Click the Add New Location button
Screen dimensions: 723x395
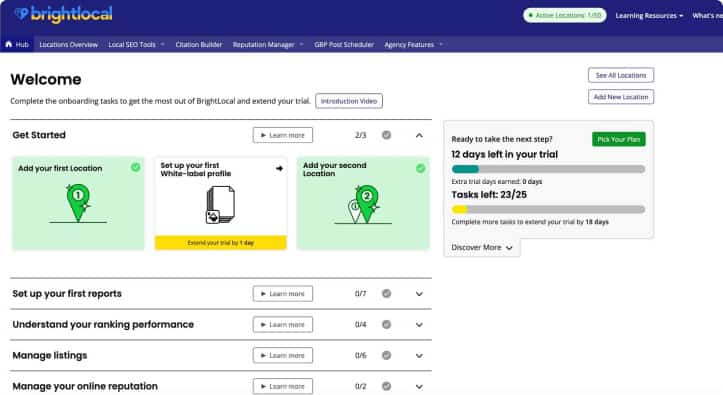pyautogui.click(x=621, y=97)
